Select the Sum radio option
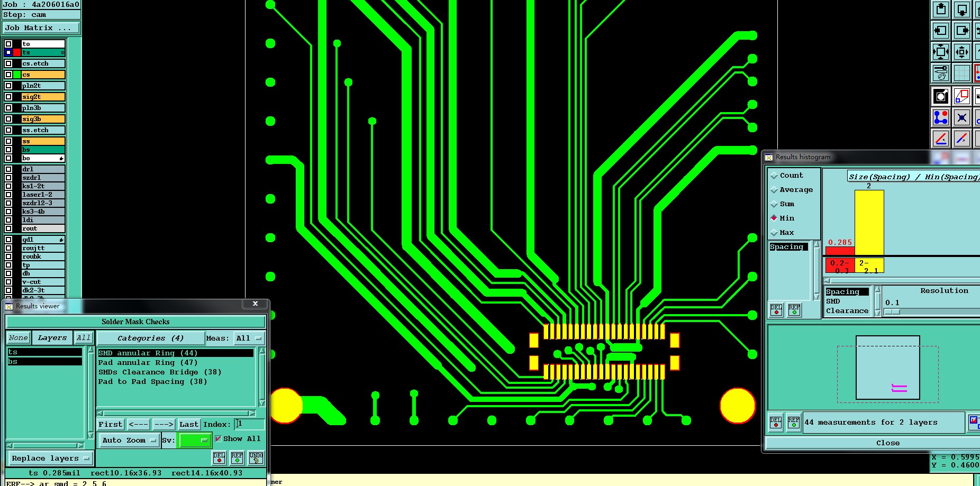Screen dimensions: 980x486 [x=774, y=204]
